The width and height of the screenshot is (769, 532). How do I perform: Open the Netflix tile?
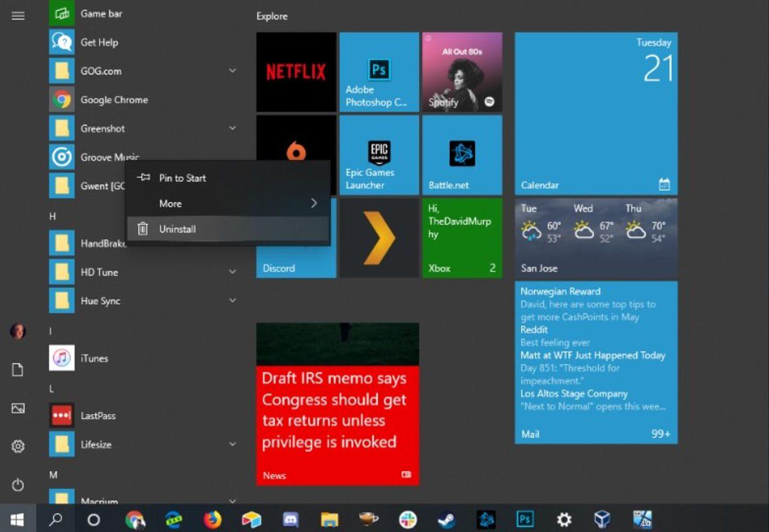[x=295, y=72]
